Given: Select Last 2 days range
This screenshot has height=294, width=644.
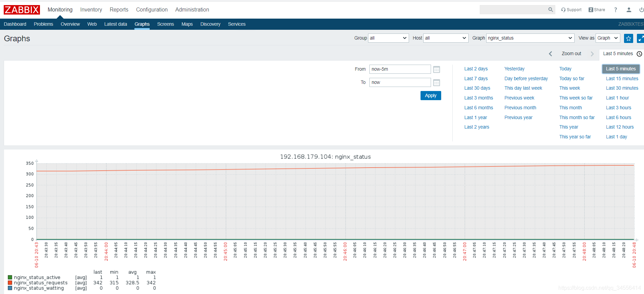Looking at the screenshot, I should [476, 69].
